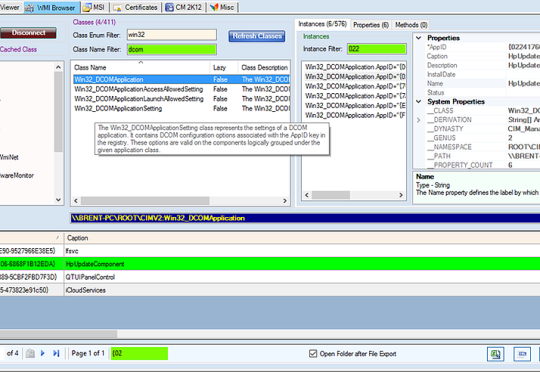Click the left panel scroll up arrow
Image resolution: width=540 pixels, height=372 pixels.
click(x=58, y=67)
